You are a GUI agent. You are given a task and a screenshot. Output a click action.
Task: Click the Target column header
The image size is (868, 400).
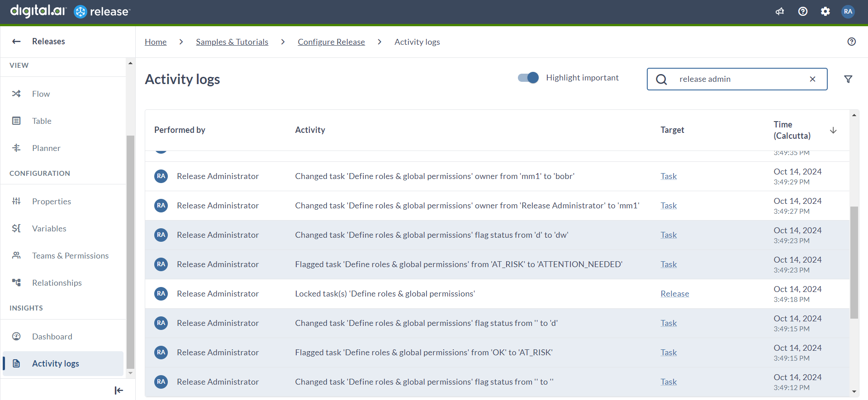coord(672,130)
